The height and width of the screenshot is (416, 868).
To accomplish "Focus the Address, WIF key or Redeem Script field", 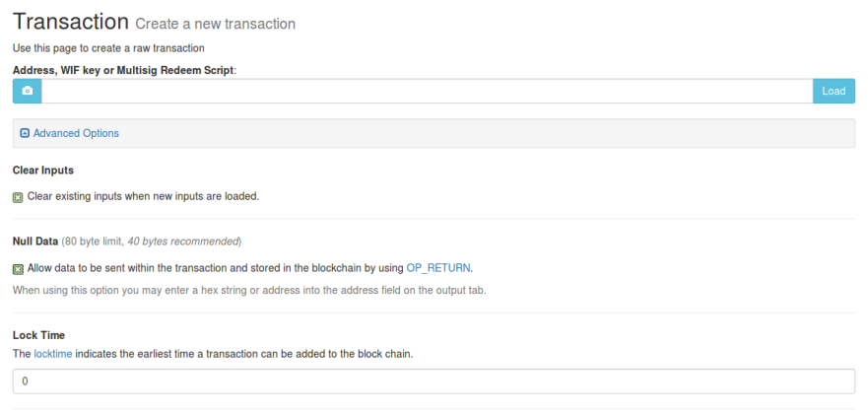I will [428, 91].
